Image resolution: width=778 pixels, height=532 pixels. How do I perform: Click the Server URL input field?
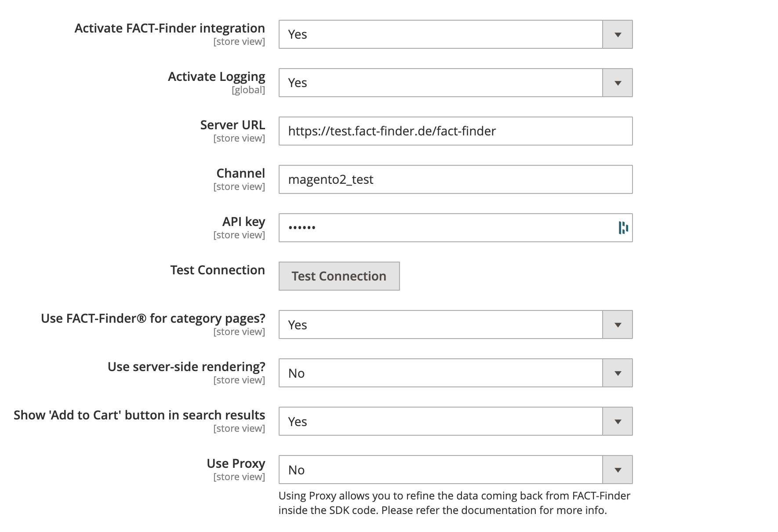coord(455,131)
